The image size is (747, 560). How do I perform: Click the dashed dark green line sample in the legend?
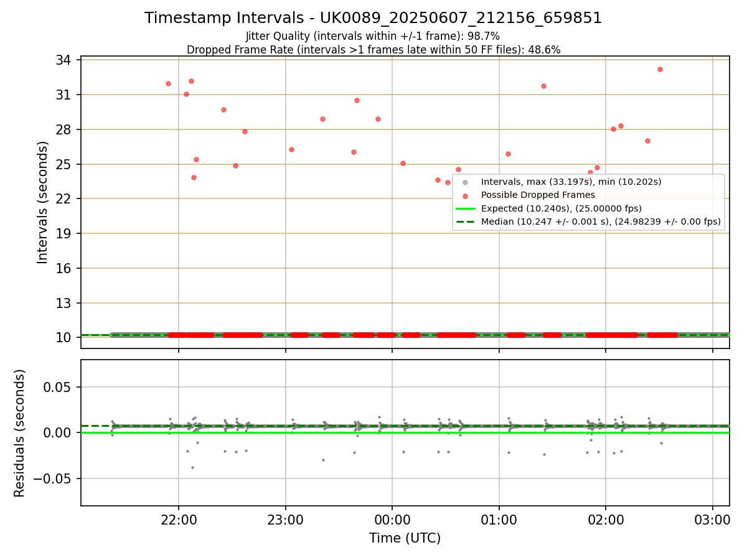coord(466,222)
